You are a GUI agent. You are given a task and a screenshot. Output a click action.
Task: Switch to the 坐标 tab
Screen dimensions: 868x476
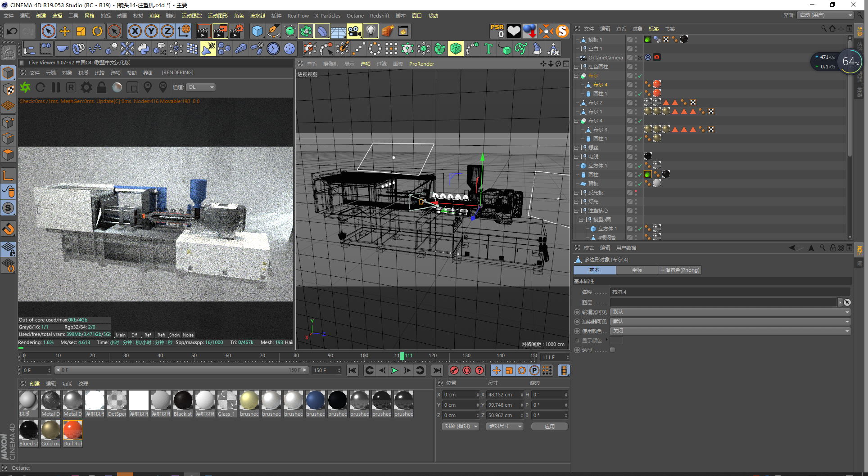tap(637, 270)
